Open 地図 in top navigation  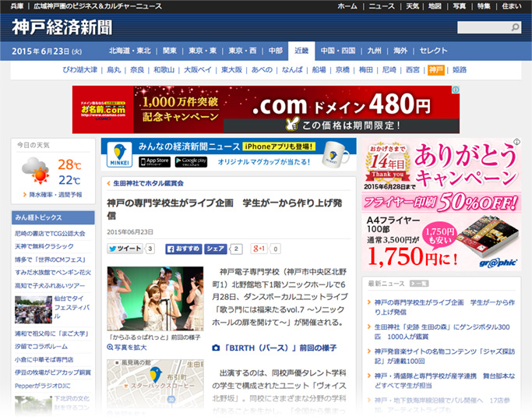[x=435, y=6]
